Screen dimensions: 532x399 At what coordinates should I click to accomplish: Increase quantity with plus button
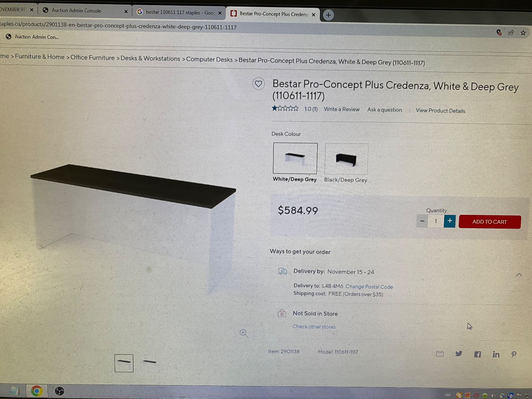[450, 221]
